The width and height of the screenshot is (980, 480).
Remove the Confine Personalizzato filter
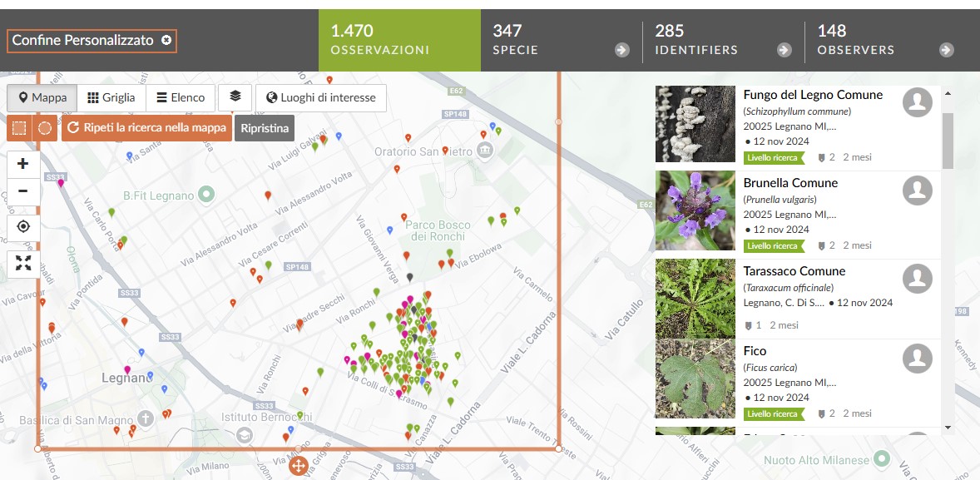[x=166, y=40]
